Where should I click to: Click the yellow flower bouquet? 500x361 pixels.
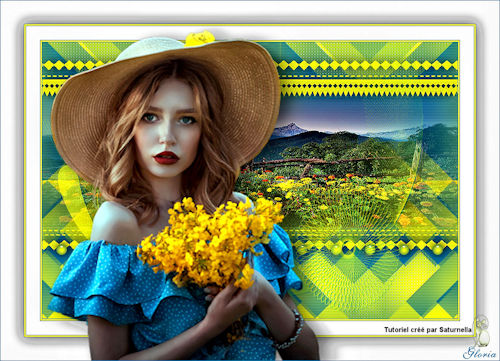pos(210,241)
